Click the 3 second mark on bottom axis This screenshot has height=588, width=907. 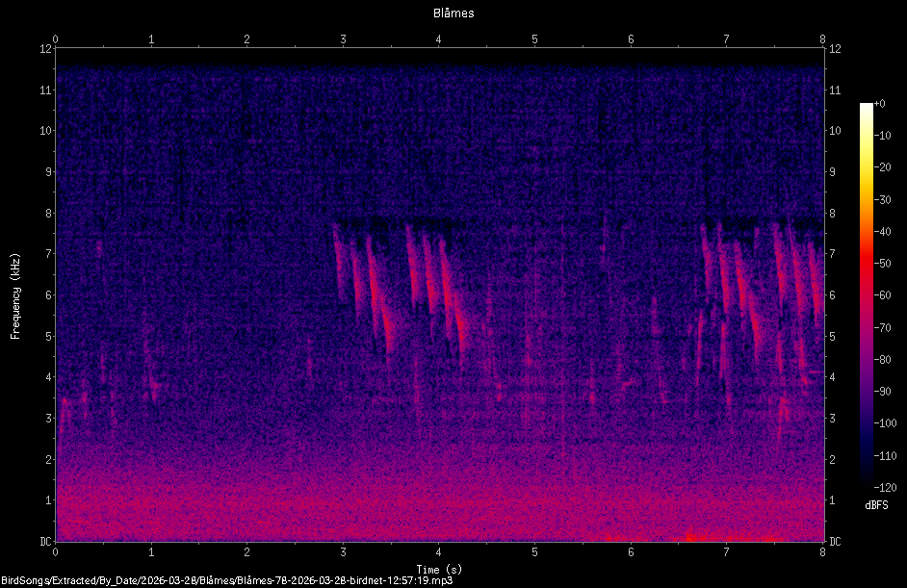tap(343, 552)
